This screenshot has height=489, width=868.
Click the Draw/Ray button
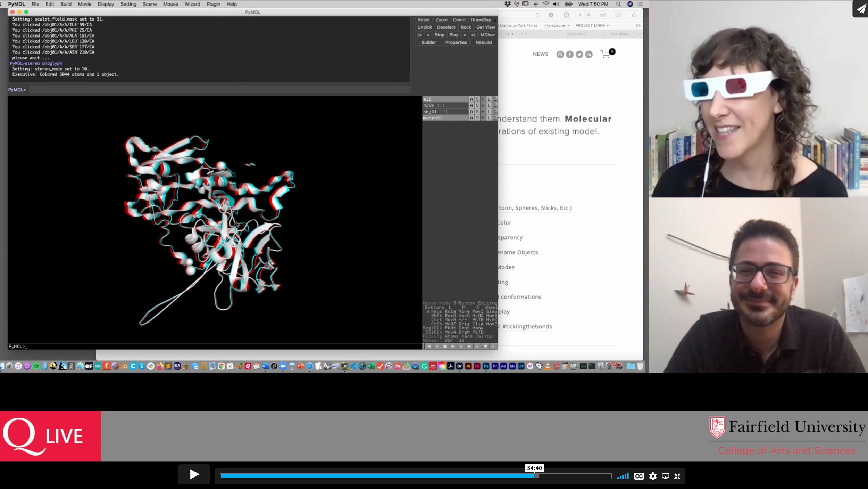pyautogui.click(x=481, y=20)
